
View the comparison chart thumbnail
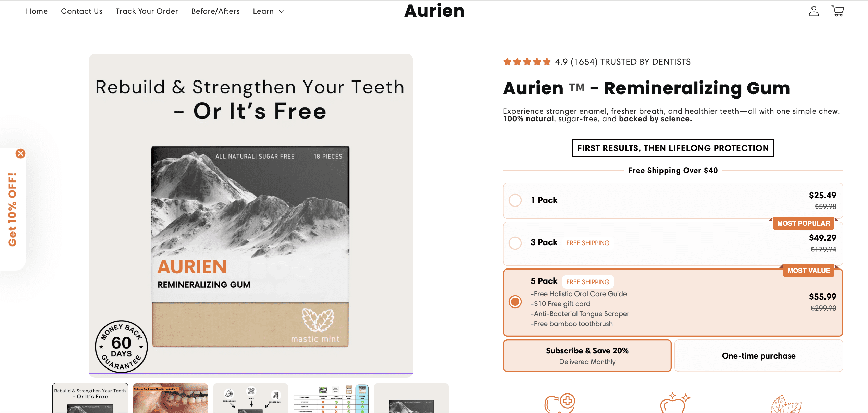(331, 398)
